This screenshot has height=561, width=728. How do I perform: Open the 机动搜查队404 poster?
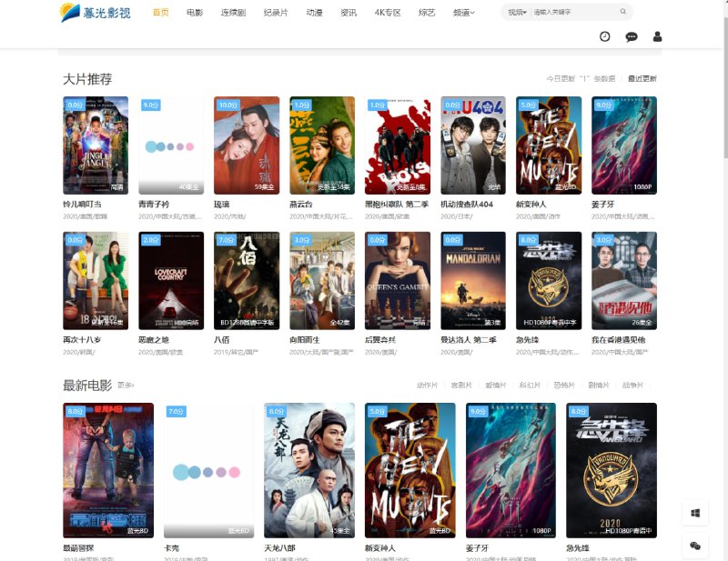[473, 145]
